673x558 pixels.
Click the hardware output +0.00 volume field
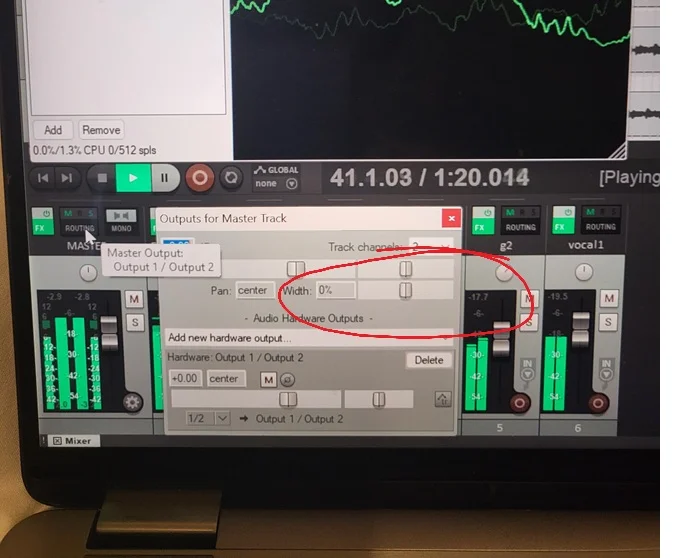(x=185, y=379)
